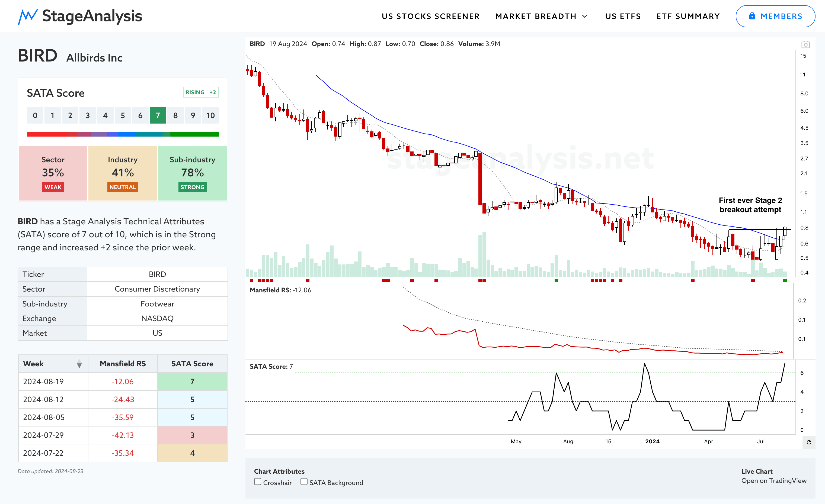This screenshot has height=504, width=825.
Task: Click the -24.43 Mansfield RS value
Action: pyautogui.click(x=123, y=399)
